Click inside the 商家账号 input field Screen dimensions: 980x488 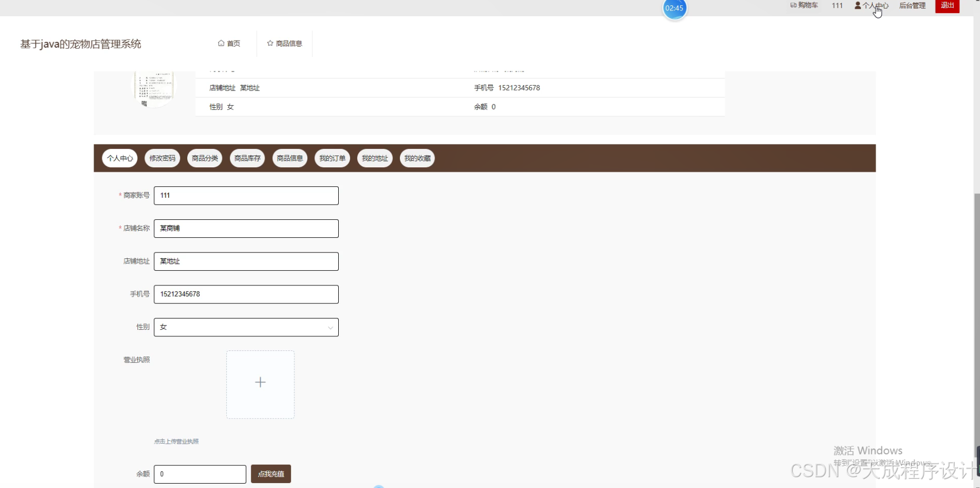tap(246, 196)
